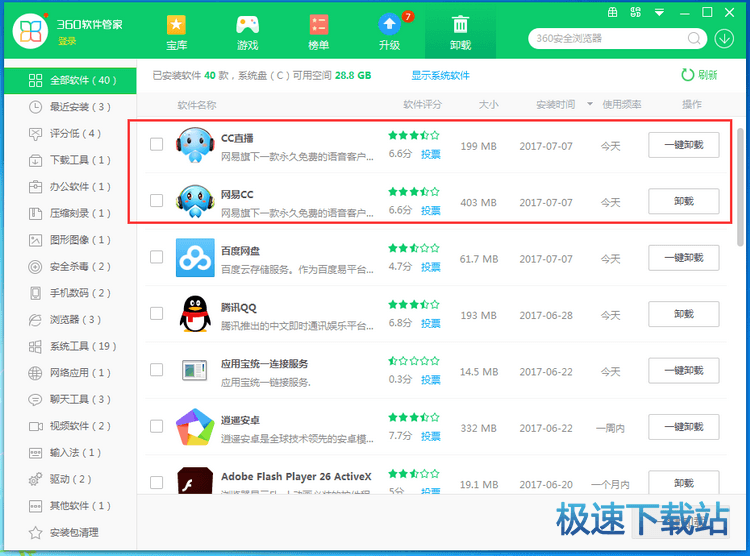Click 投票 link for CC直播
The height and width of the screenshot is (556, 750).
coord(430,154)
